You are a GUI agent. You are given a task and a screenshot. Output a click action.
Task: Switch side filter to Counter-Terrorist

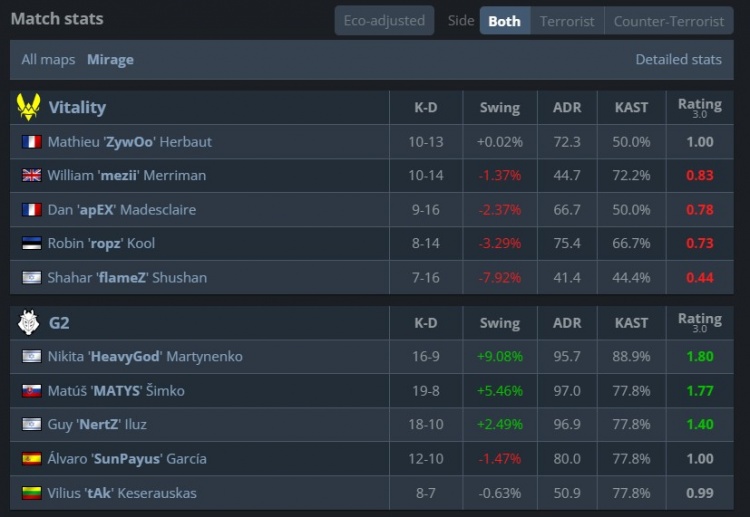668,21
